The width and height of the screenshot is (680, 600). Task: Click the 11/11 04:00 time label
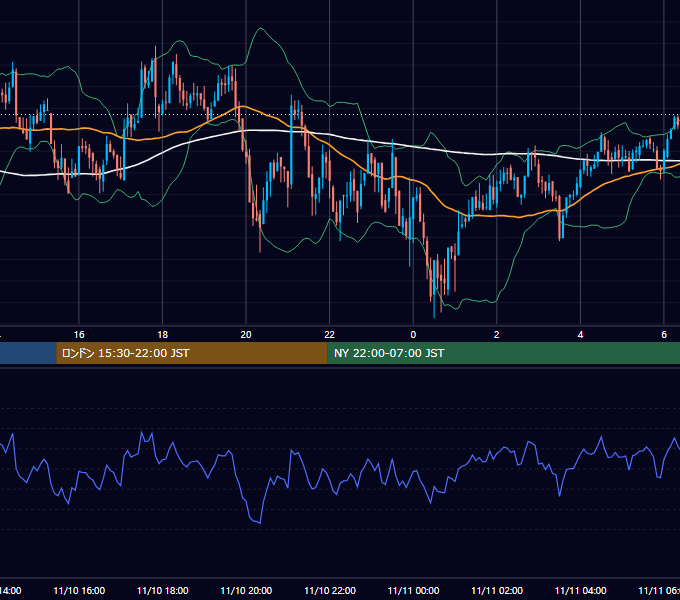pyautogui.click(x=581, y=590)
